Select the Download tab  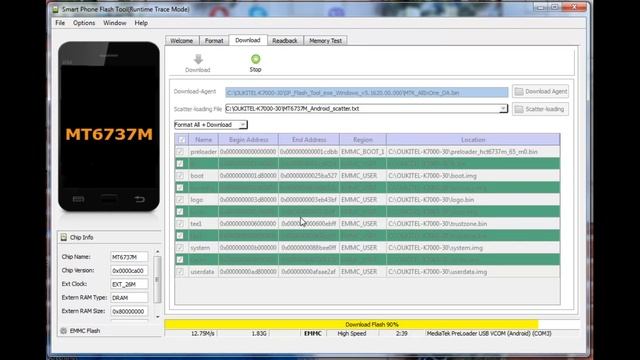248,40
